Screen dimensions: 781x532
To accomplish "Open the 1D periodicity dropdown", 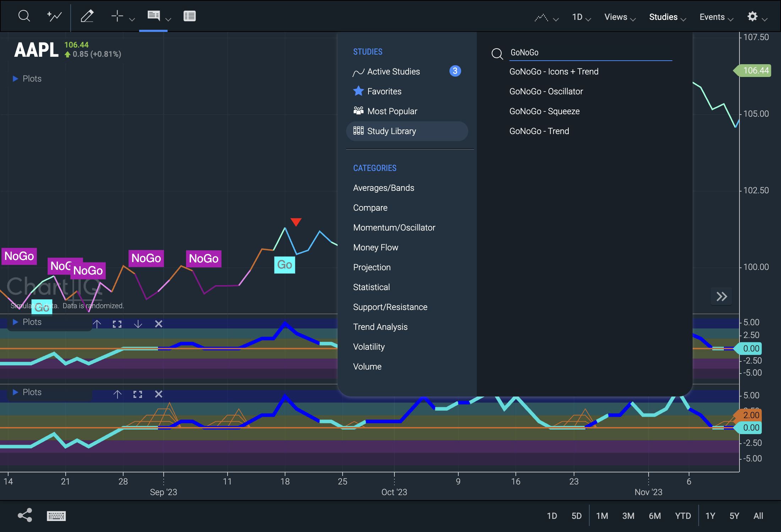I will point(581,17).
